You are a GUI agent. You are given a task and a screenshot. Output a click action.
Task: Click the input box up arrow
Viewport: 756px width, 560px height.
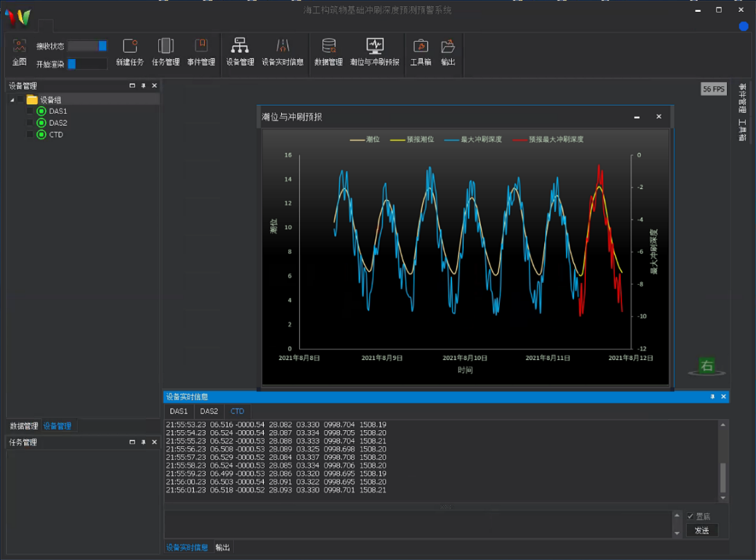tap(677, 516)
